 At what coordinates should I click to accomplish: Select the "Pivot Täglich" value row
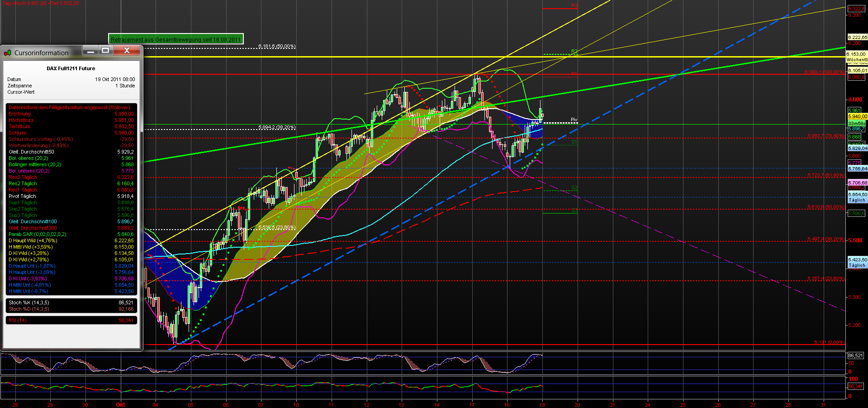(22, 196)
